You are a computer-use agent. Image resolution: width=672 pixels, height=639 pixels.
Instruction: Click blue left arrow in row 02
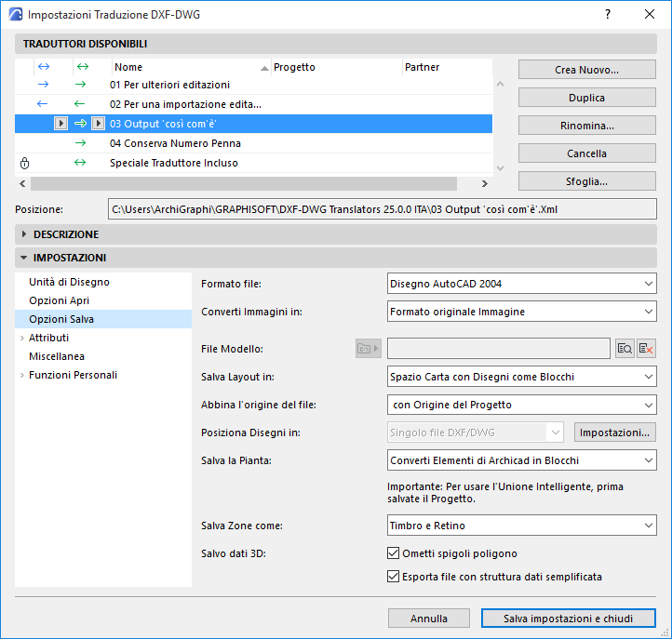click(x=42, y=103)
